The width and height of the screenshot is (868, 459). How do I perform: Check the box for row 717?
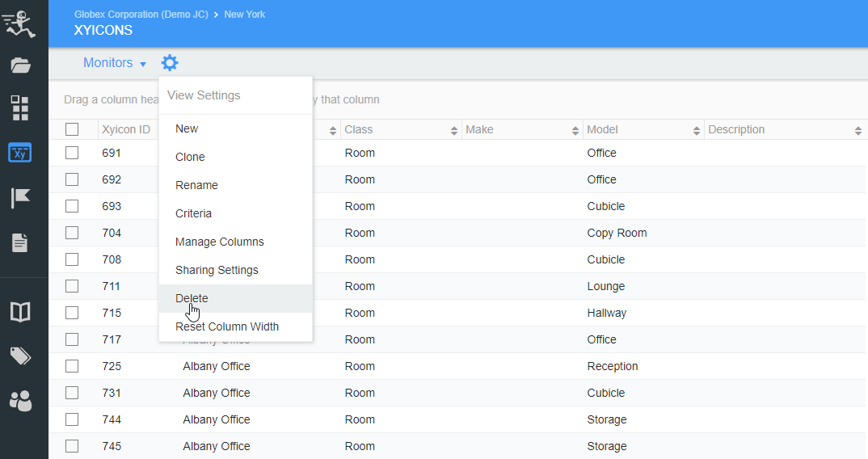click(72, 339)
